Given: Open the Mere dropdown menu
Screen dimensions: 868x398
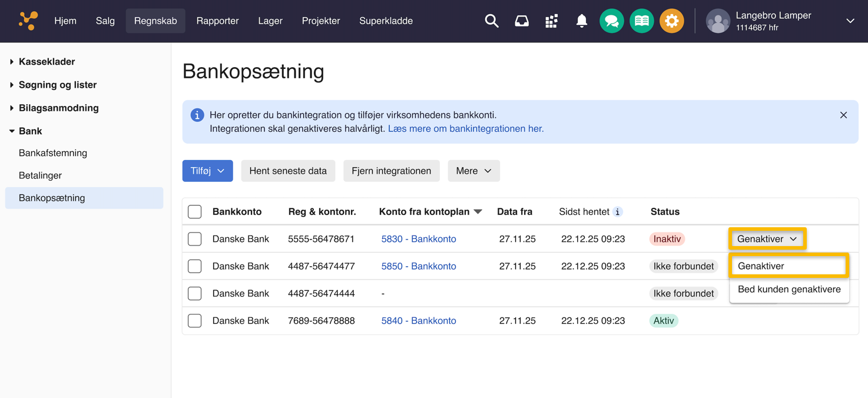Looking at the screenshot, I should pyautogui.click(x=474, y=171).
